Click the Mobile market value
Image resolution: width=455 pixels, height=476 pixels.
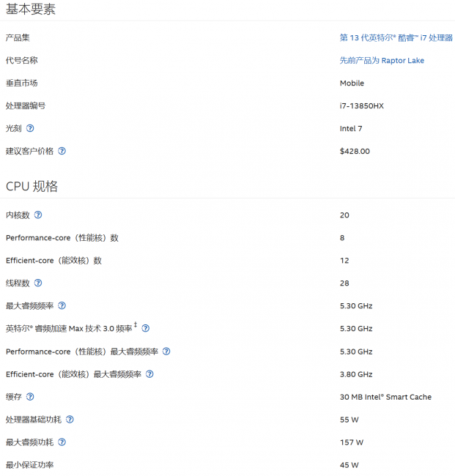(x=352, y=83)
